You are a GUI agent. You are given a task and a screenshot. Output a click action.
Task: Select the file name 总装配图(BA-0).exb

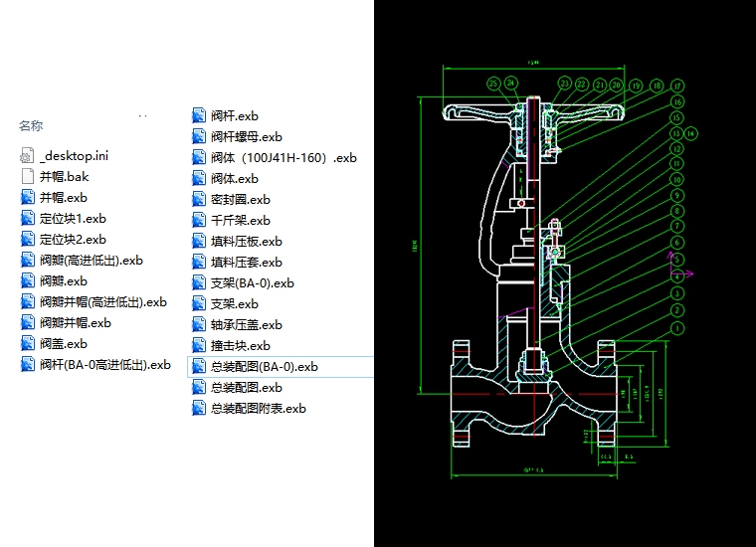(264, 366)
